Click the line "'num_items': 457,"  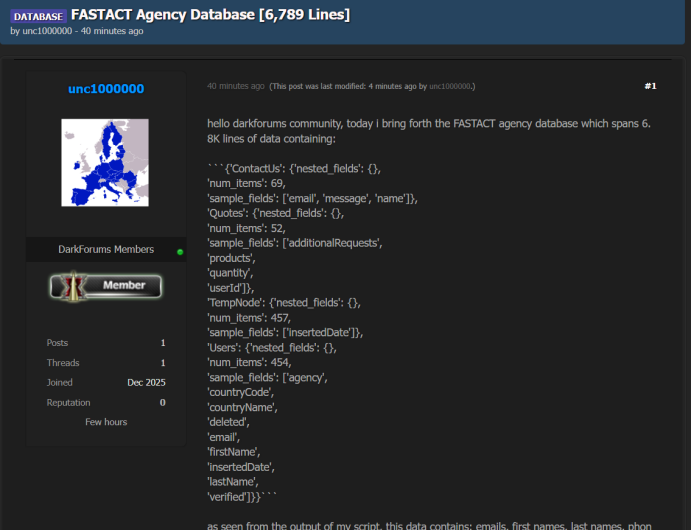[x=249, y=318]
